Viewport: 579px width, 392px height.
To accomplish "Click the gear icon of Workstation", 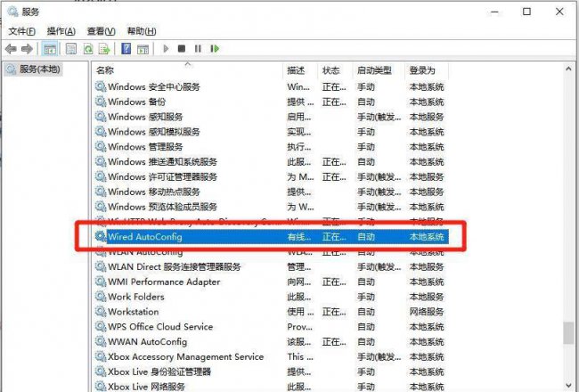I will pos(101,312).
